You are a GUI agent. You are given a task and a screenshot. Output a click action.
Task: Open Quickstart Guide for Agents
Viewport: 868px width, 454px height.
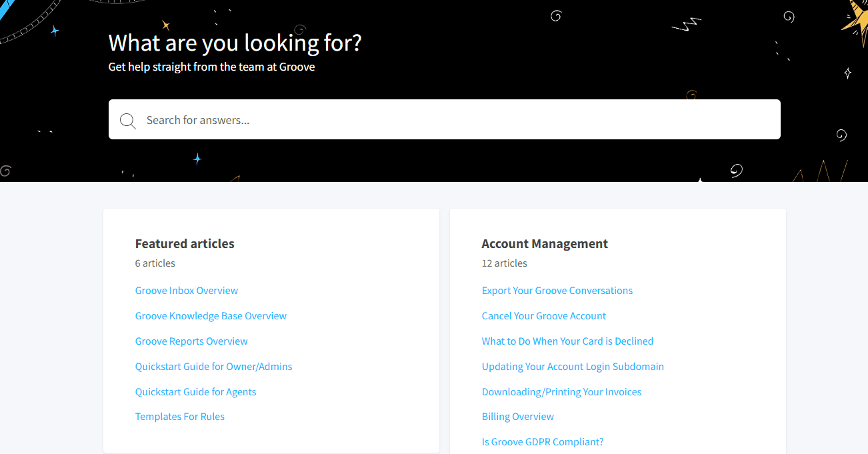tap(195, 392)
